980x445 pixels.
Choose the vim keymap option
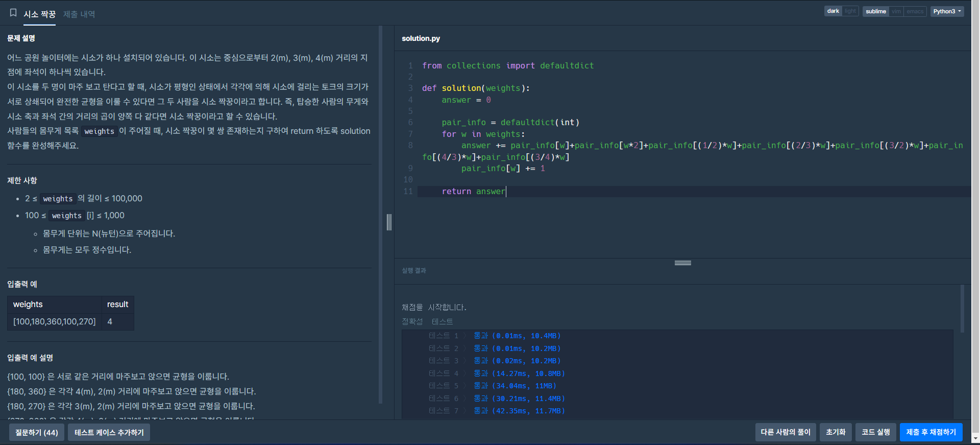pos(896,11)
